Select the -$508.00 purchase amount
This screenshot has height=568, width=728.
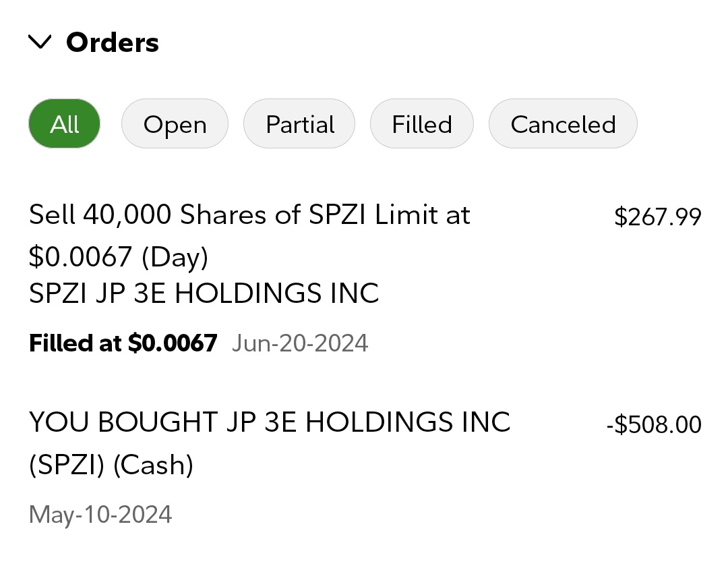(654, 425)
